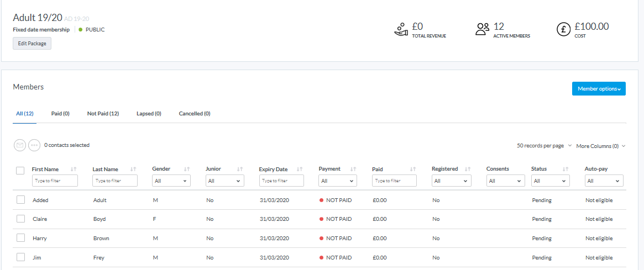
Task: Open the Member options button menu
Action: (599, 89)
